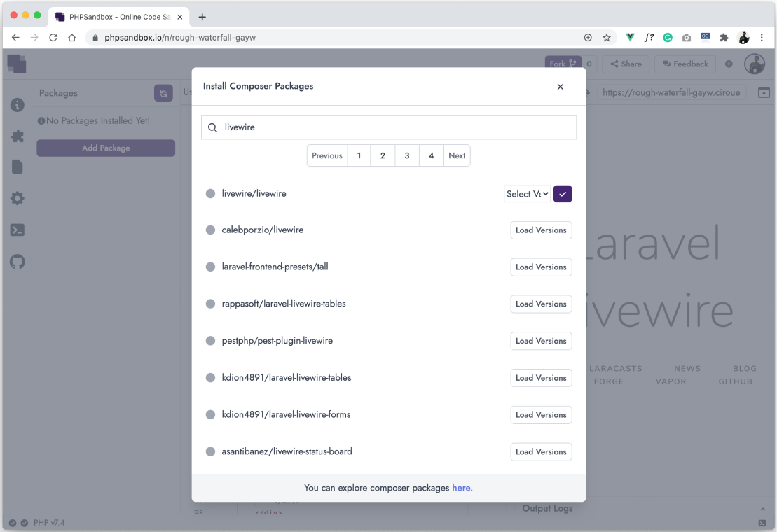Open the Settings gear in the sidebar
This screenshot has height=532, width=777.
[17, 198]
